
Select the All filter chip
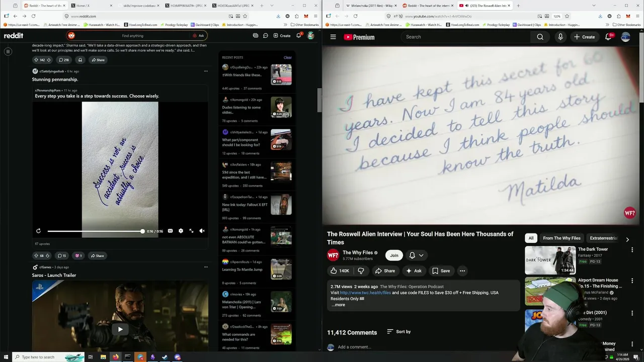click(x=531, y=238)
